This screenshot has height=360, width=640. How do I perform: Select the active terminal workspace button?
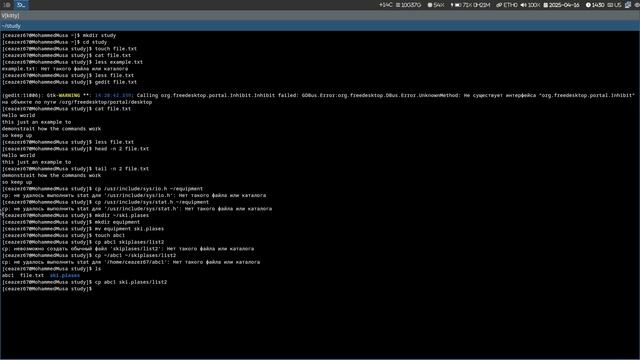[x=21, y=5]
